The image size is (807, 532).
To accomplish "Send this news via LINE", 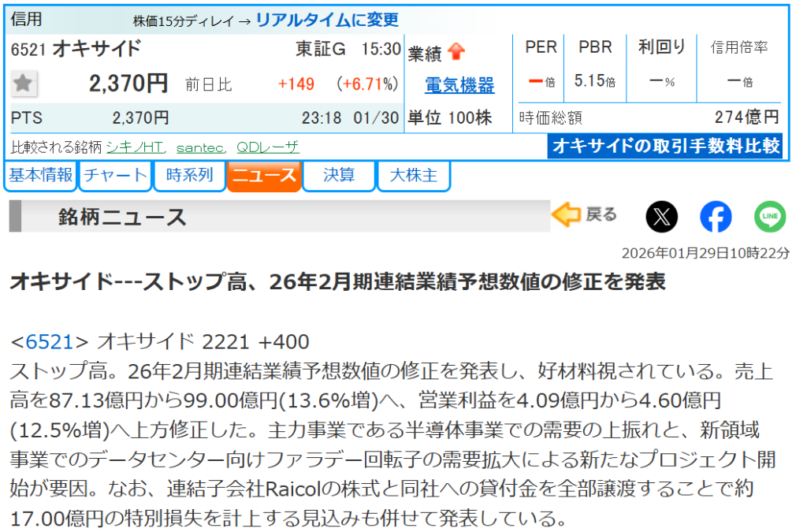I will (770, 217).
